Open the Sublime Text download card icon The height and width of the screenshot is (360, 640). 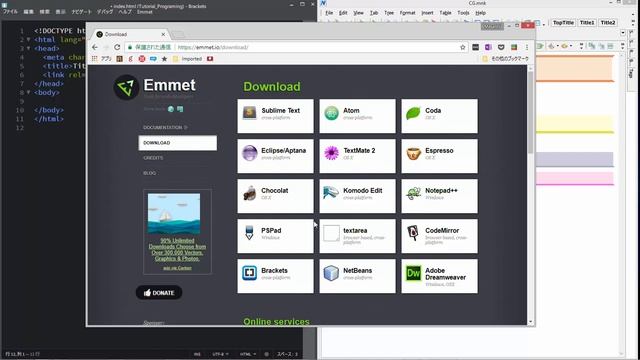point(249,112)
